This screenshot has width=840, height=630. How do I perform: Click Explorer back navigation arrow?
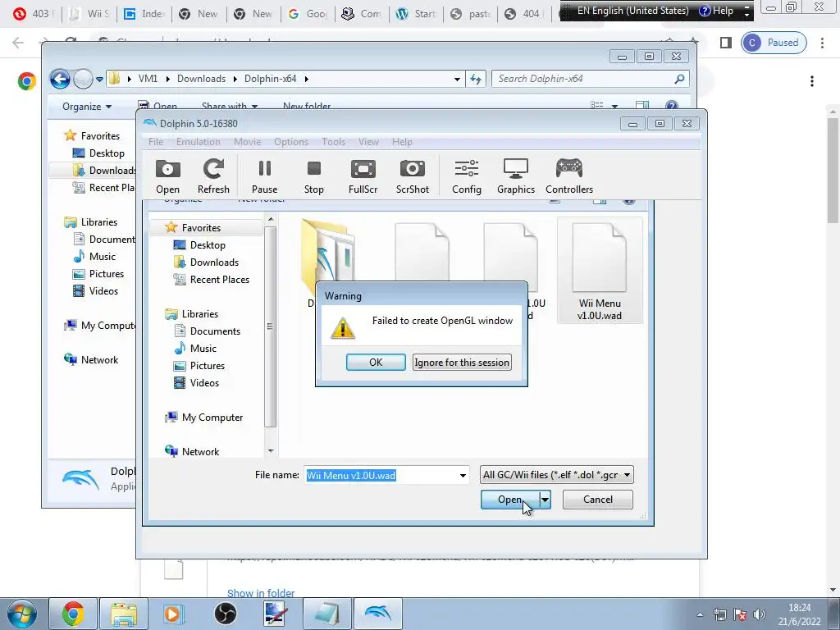click(60, 80)
